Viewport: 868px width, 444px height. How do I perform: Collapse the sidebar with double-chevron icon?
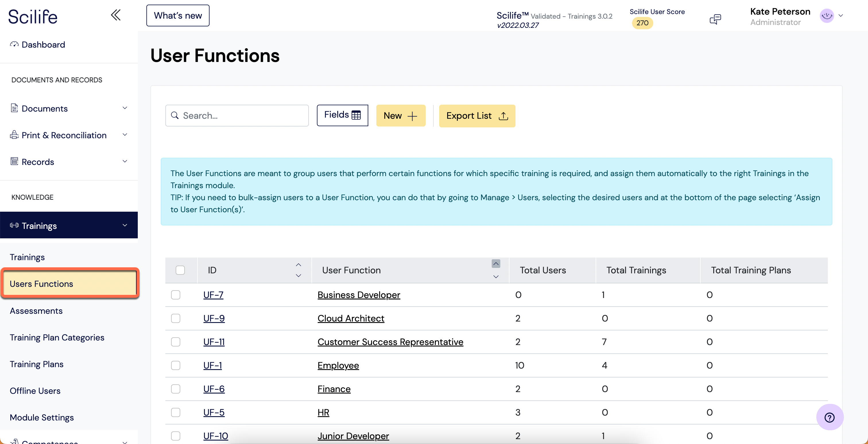coord(116,15)
